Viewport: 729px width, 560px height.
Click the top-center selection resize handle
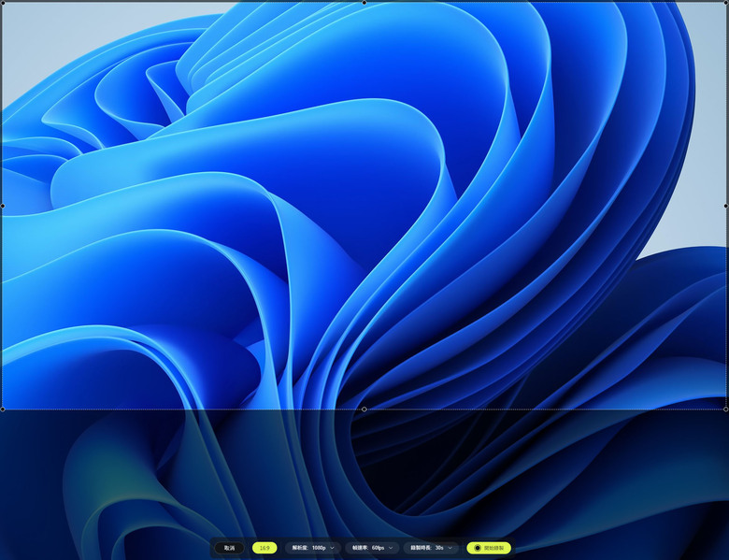pos(364,2)
